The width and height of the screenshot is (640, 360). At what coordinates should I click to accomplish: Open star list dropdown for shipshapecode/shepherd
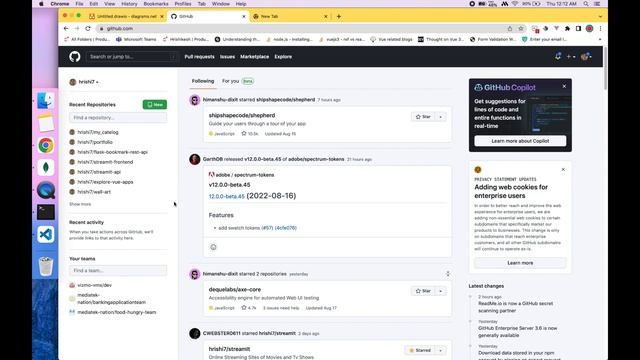[x=440, y=117]
